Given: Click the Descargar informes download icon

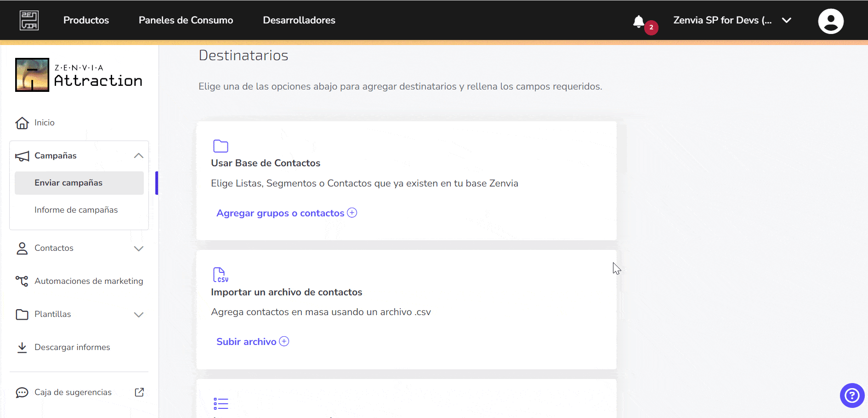Looking at the screenshot, I should 22,347.
